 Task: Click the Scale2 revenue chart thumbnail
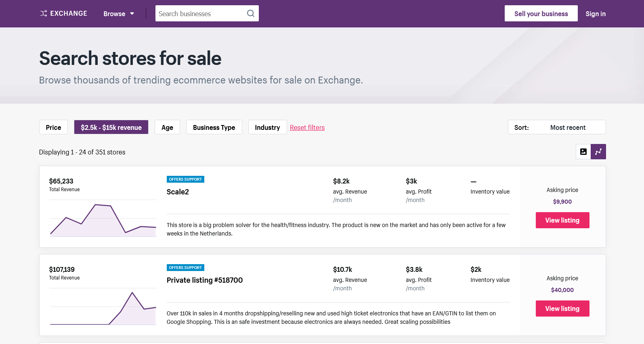pos(103,220)
